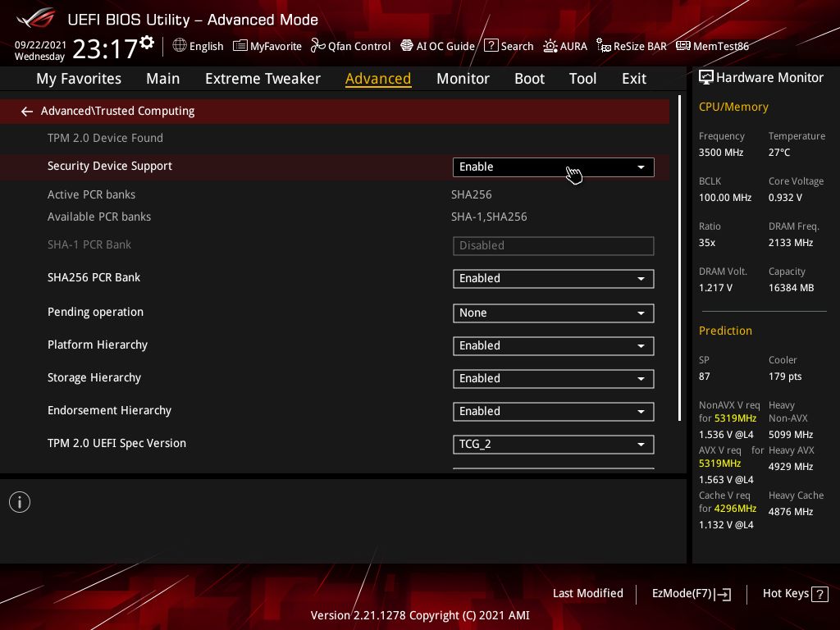Open the TPM 2.0 UEFI Spec Version dropdown
The height and width of the screenshot is (630, 840).
pyautogui.click(x=554, y=444)
